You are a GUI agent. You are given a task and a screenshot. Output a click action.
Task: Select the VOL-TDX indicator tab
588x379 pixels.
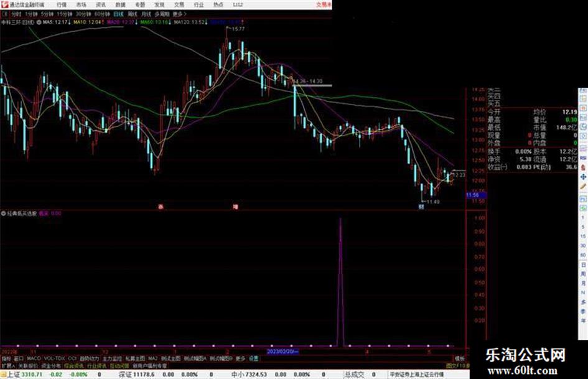55,358
